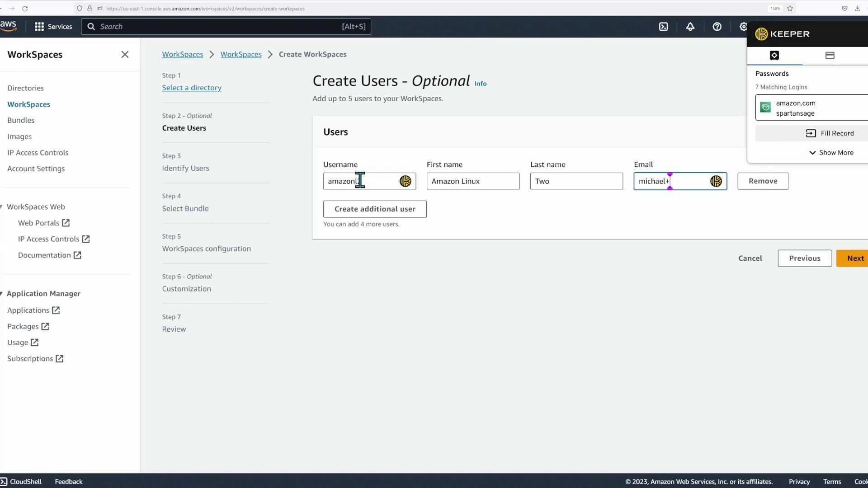This screenshot has height=488, width=868.
Task: Close the WorkSpaces side navigation
Action: (x=125, y=55)
